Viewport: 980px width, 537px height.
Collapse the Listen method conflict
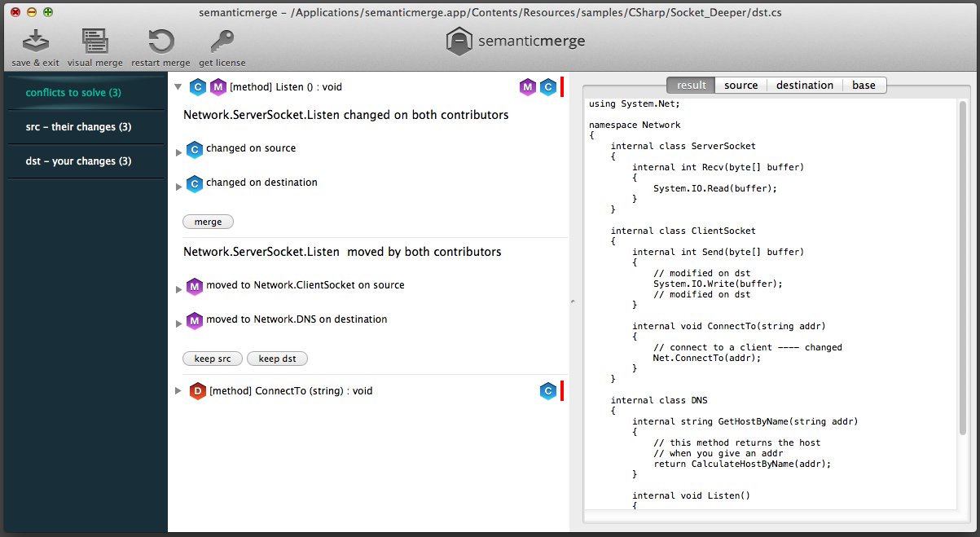tap(178, 86)
